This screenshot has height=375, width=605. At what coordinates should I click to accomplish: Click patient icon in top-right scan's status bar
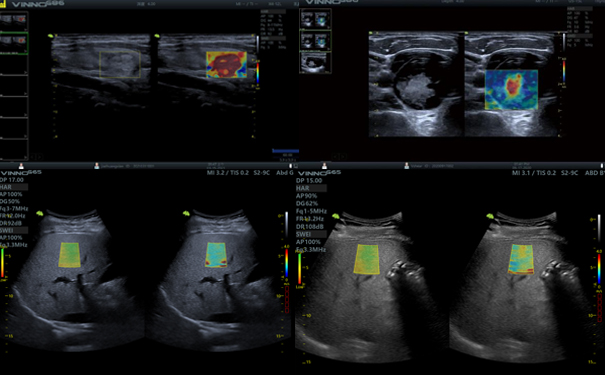407,166
